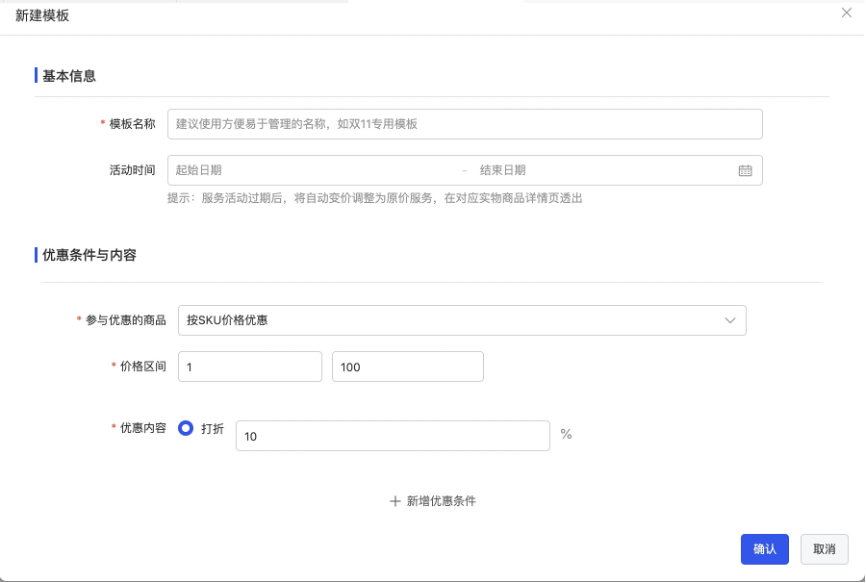Screen dimensions: 866x583
Task: Focus the 模板名称 input field
Action: (x=464, y=124)
